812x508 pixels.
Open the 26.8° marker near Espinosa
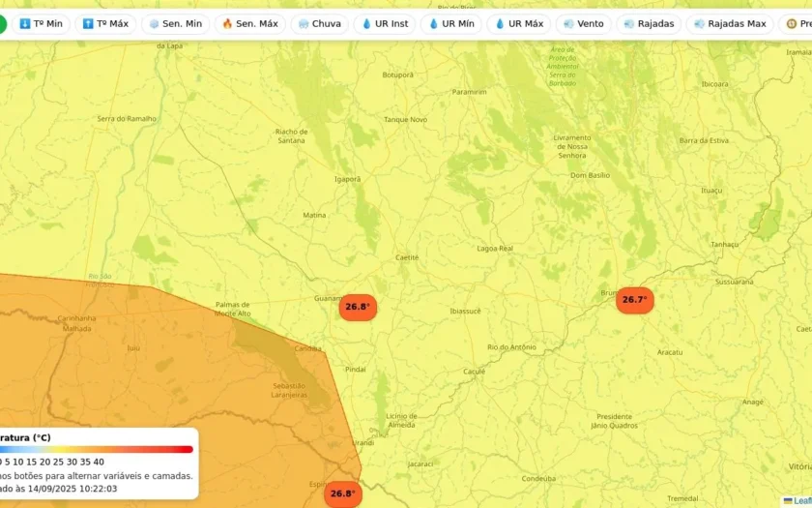[343, 493]
